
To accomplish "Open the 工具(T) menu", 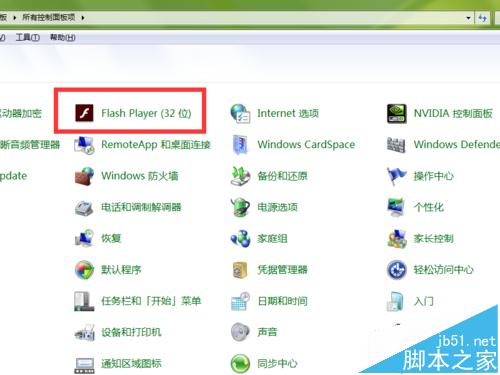I will [28, 37].
